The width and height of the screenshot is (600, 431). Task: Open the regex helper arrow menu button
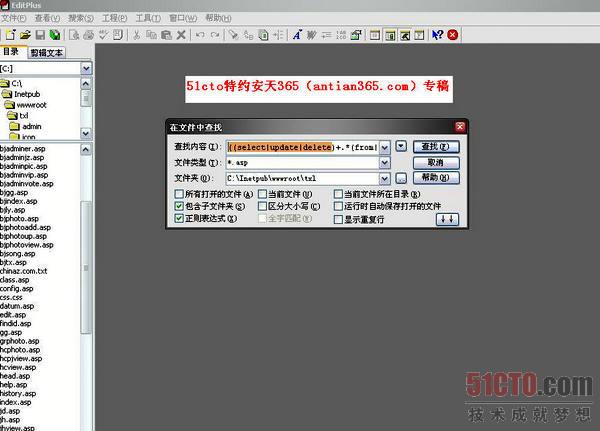coord(401,146)
